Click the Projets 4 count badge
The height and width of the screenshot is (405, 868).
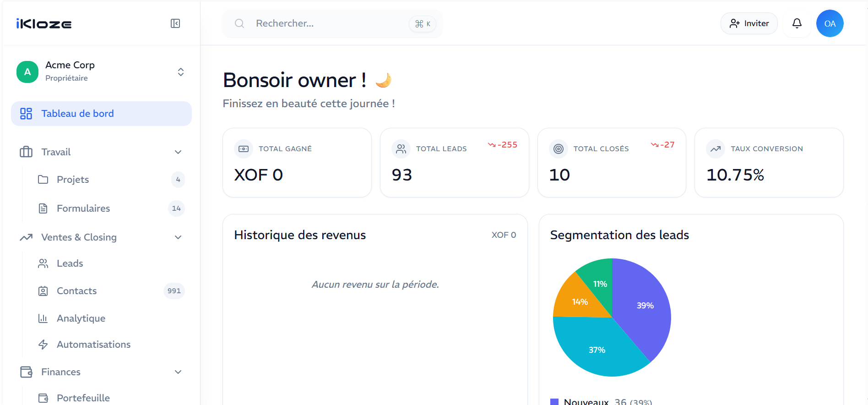pyautogui.click(x=178, y=180)
